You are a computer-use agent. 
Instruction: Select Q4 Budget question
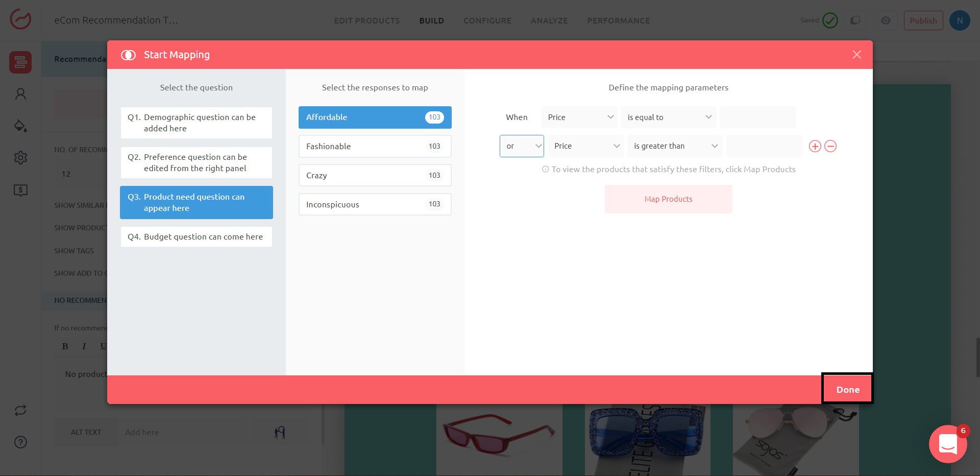pyautogui.click(x=197, y=236)
